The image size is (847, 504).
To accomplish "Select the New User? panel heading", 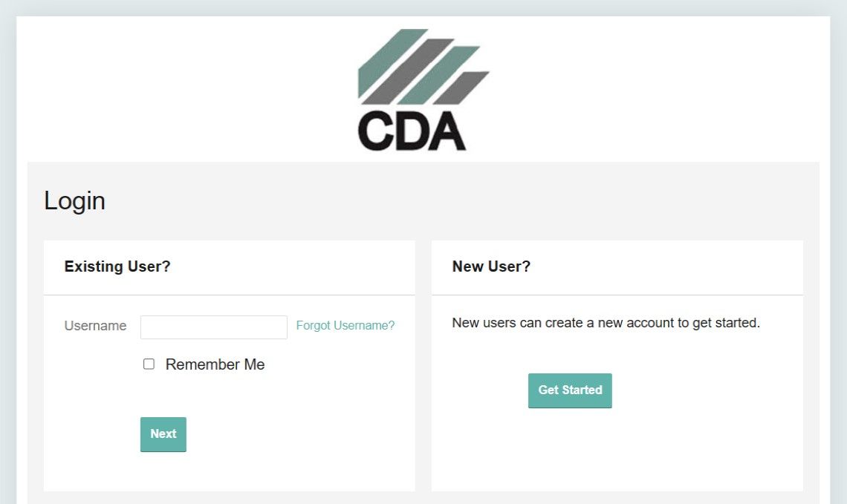I will pyautogui.click(x=491, y=266).
